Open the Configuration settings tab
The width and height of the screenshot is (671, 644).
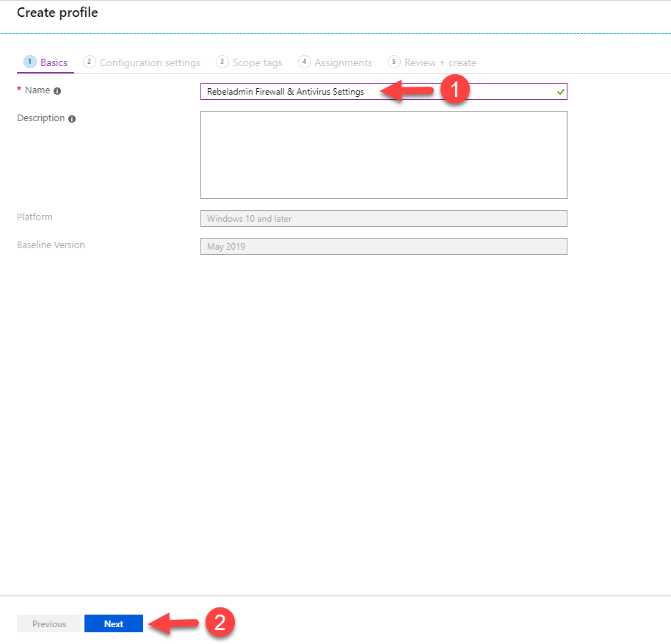click(x=142, y=62)
